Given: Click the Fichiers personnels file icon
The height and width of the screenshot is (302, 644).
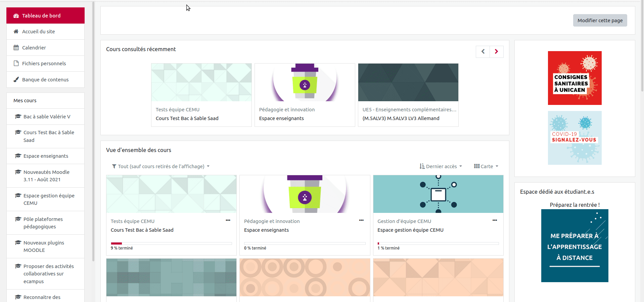Looking at the screenshot, I should [16, 64].
